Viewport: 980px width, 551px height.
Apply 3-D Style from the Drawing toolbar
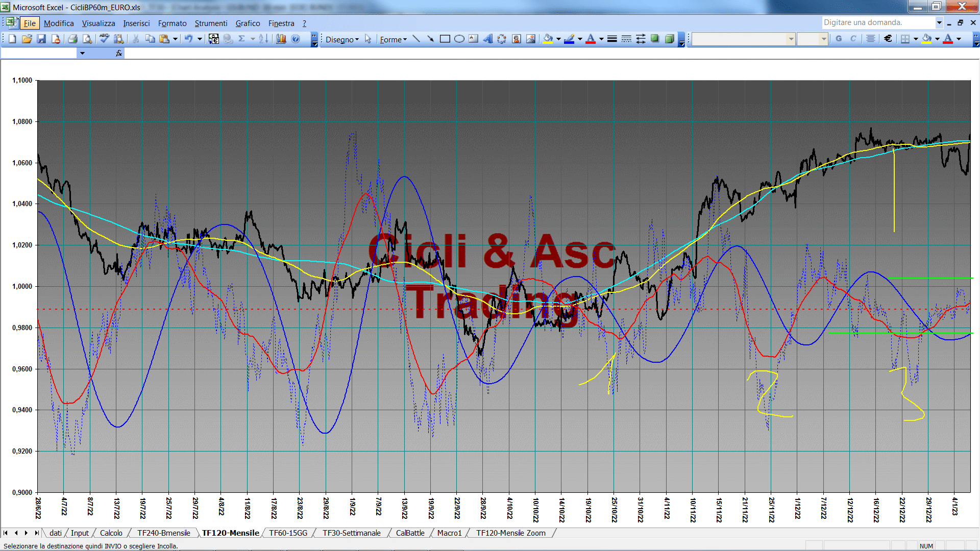(x=669, y=39)
